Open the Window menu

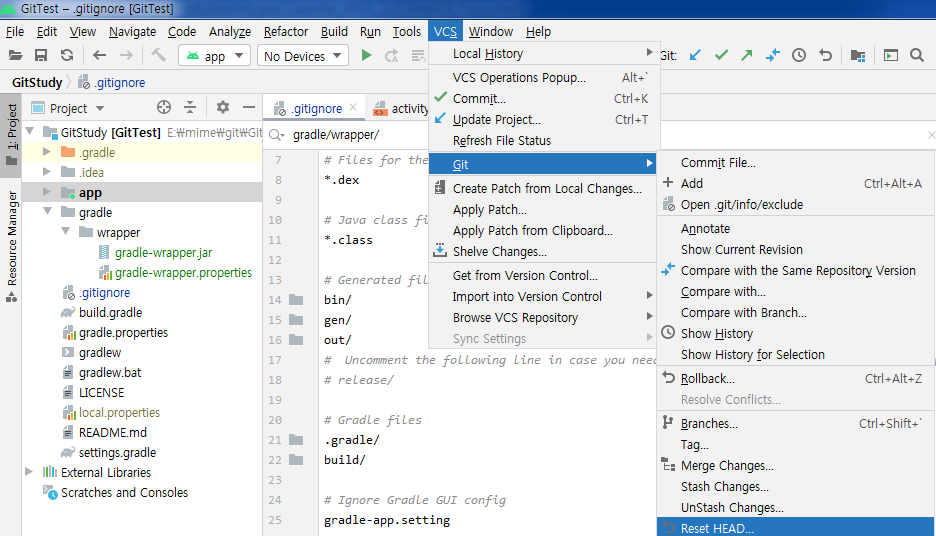[x=491, y=32]
